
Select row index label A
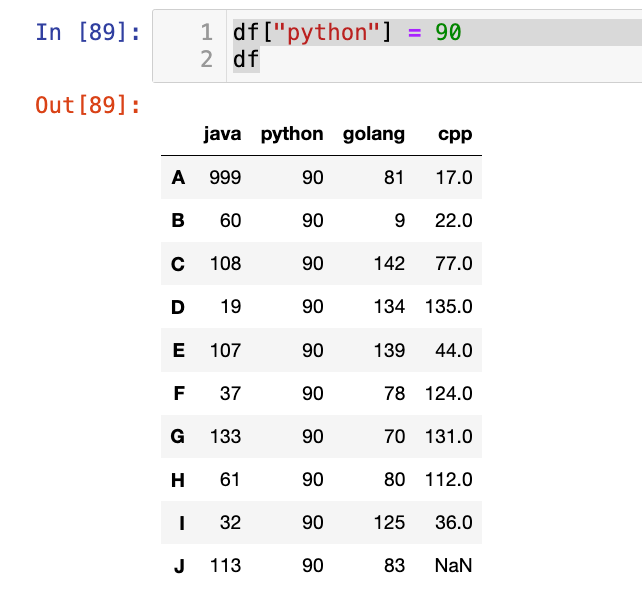[x=178, y=178]
